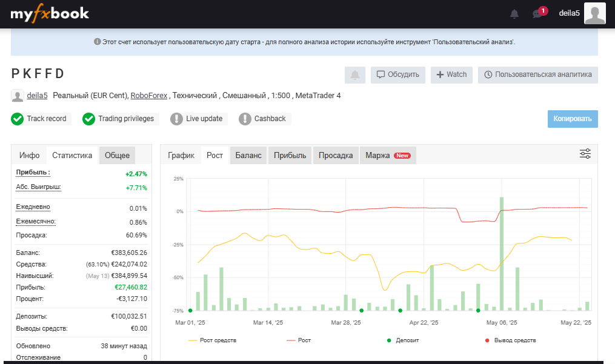Click the interest value -€3,127.10

pos(132,299)
